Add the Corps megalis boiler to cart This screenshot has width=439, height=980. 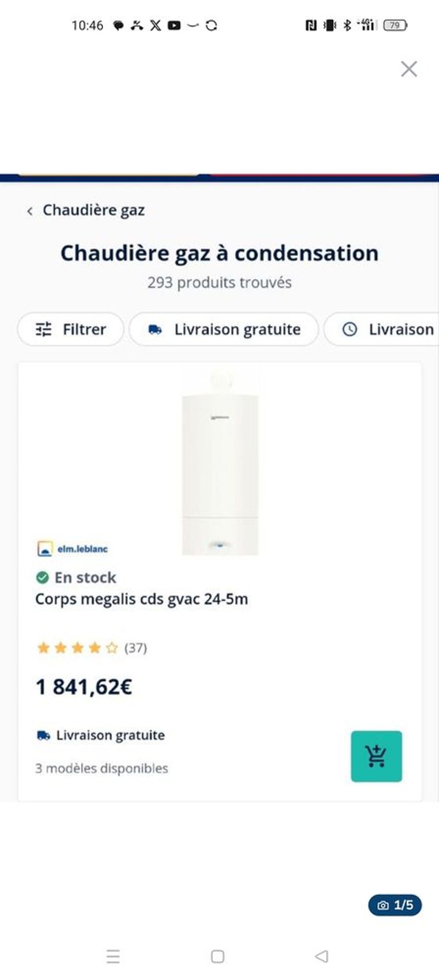tap(376, 756)
